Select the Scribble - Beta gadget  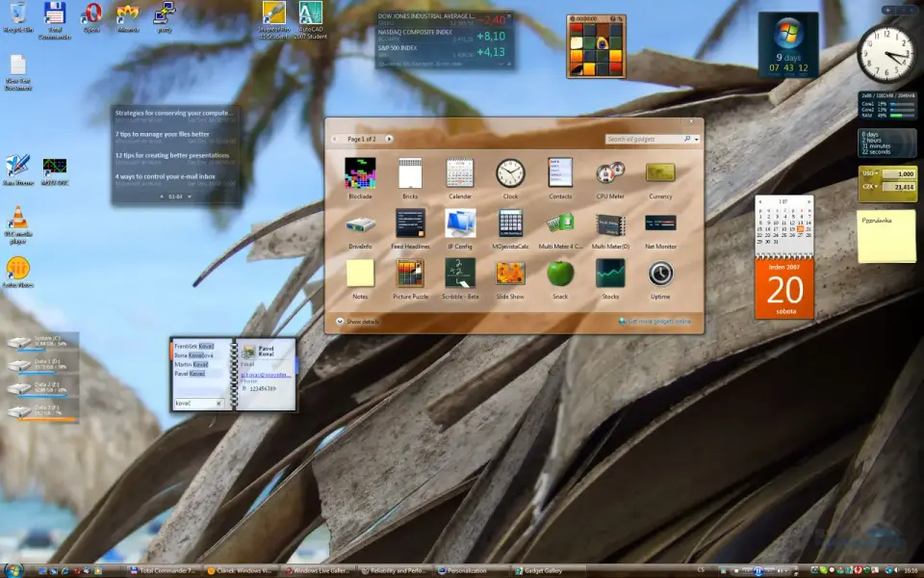tap(460, 274)
